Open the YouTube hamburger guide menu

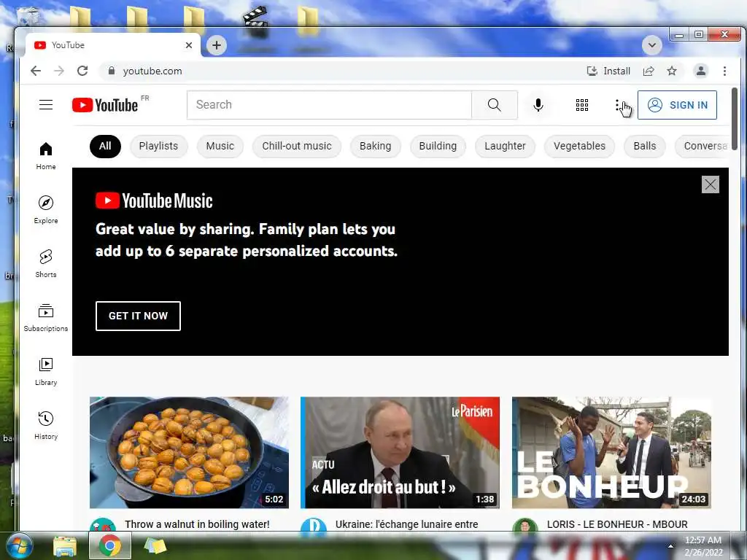(46, 105)
